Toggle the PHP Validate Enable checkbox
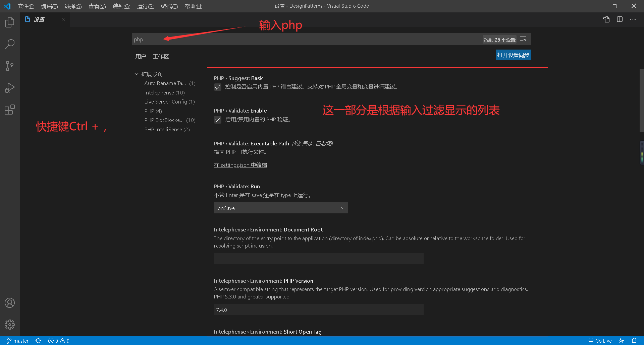 click(218, 120)
